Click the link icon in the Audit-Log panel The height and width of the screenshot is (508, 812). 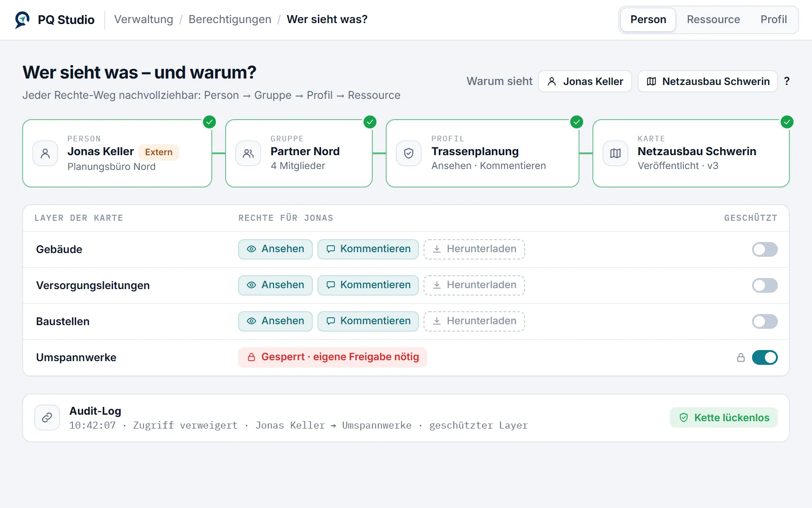point(47,417)
